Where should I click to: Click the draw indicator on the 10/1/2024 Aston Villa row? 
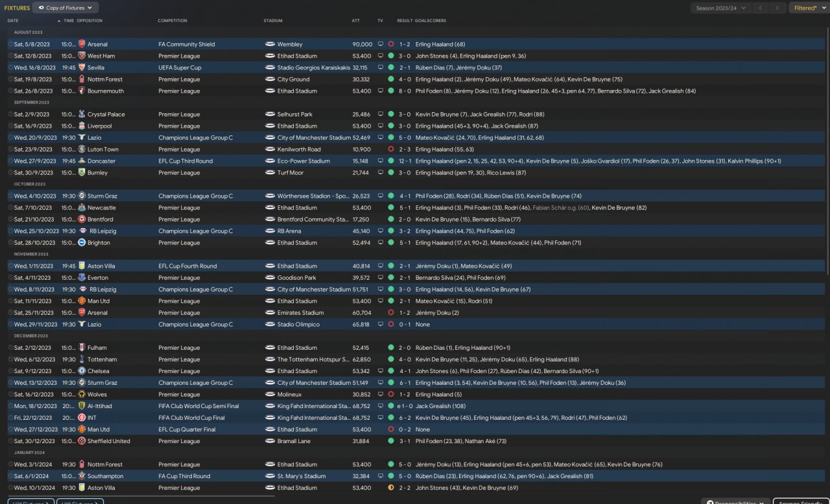click(391, 487)
